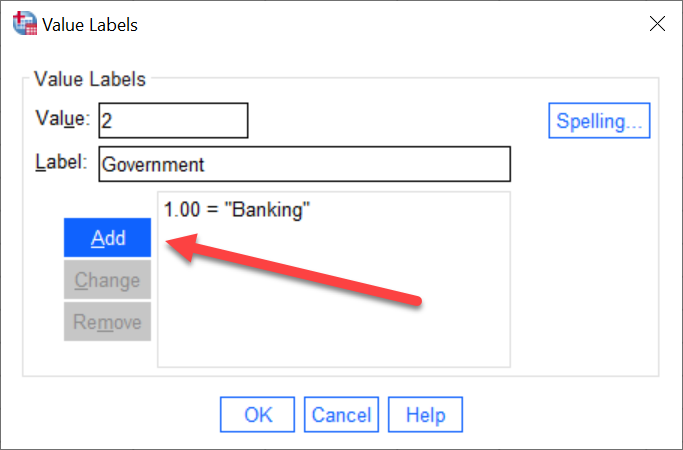Click the Value Labels title bar text
The width and height of the screenshot is (683, 450).
tap(90, 25)
